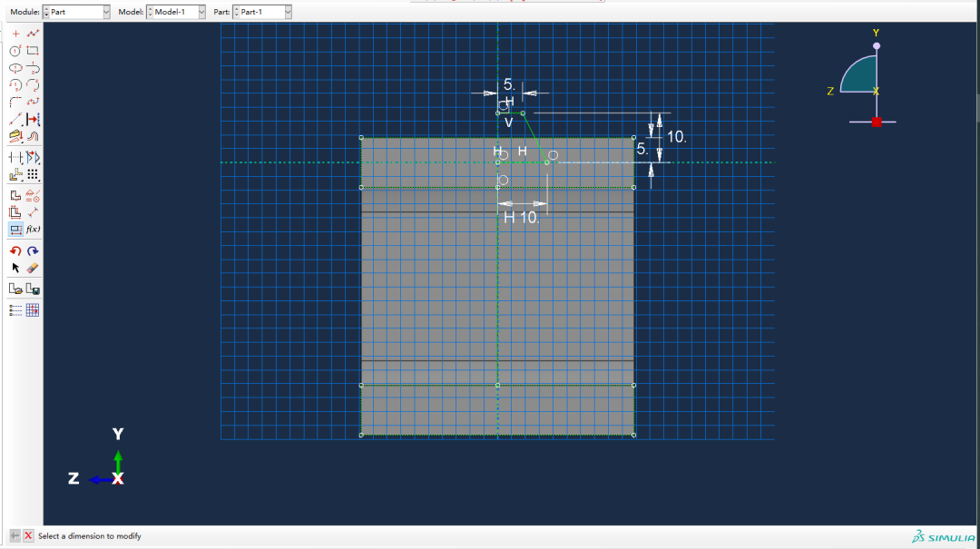Image resolution: width=980 pixels, height=549 pixels.
Task: Click the sketch grid icon next to Sketcher Options
Action: coord(34,310)
